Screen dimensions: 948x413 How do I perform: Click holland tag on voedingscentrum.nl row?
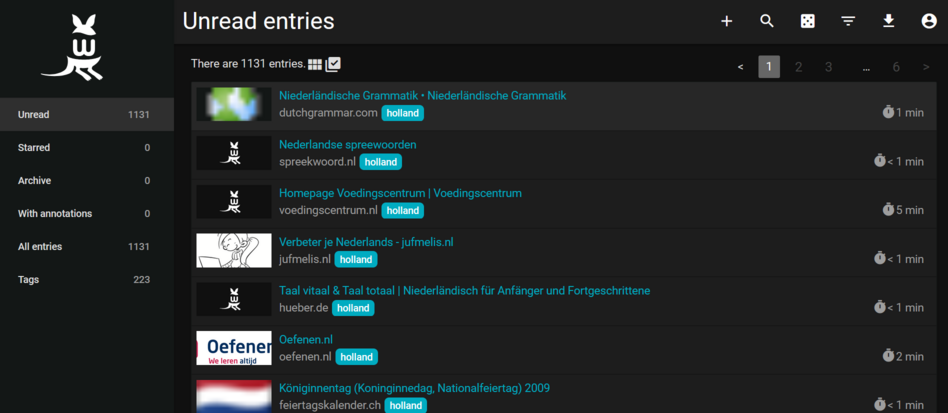(403, 210)
